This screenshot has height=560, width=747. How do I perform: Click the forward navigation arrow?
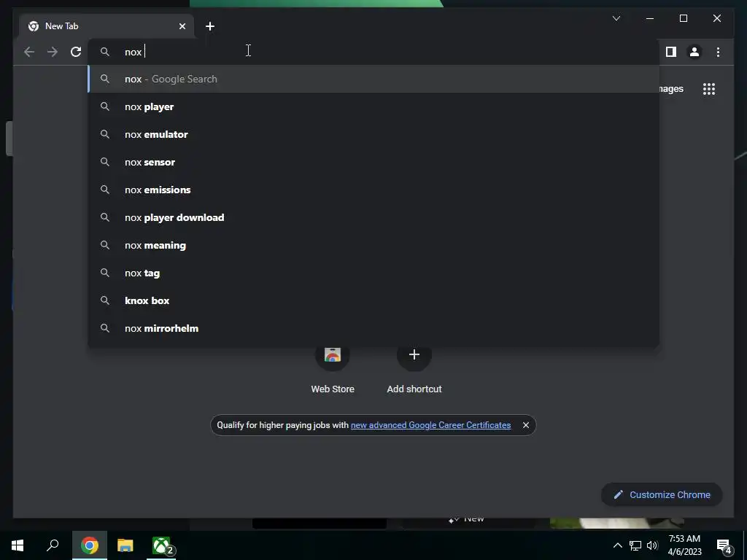tap(53, 52)
